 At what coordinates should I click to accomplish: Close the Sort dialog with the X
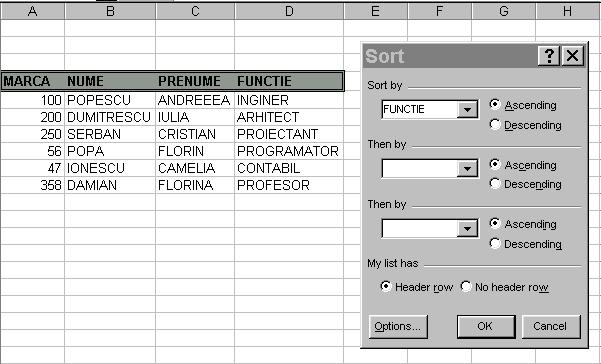tap(573, 56)
